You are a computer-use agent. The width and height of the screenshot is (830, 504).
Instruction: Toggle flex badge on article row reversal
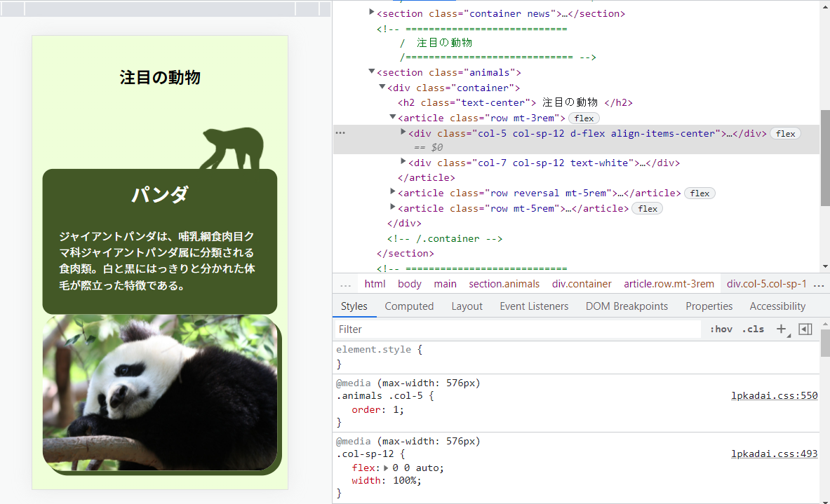(700, 193)
